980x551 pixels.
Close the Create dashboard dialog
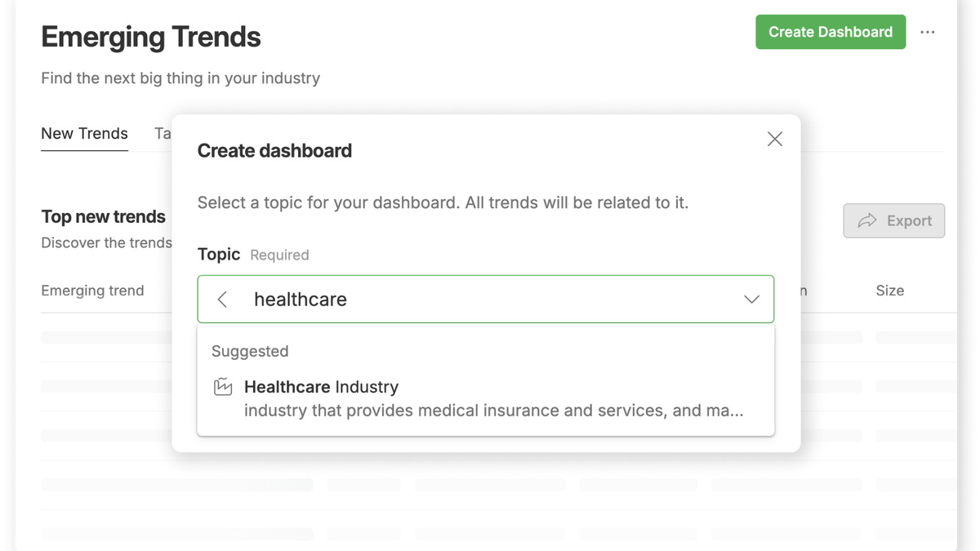775,139
